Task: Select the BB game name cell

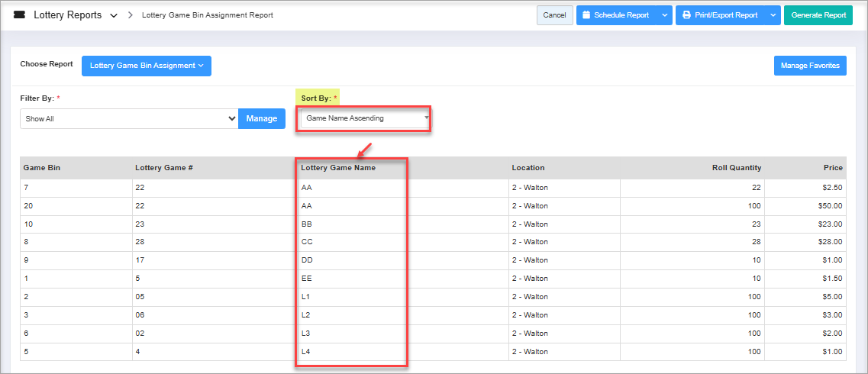Action: tap(308, 224)
